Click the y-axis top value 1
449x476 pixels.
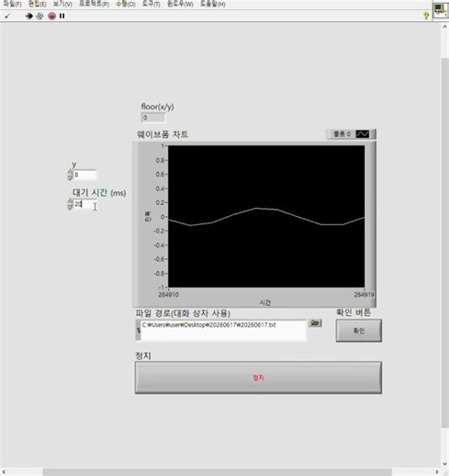pos(163,146)
